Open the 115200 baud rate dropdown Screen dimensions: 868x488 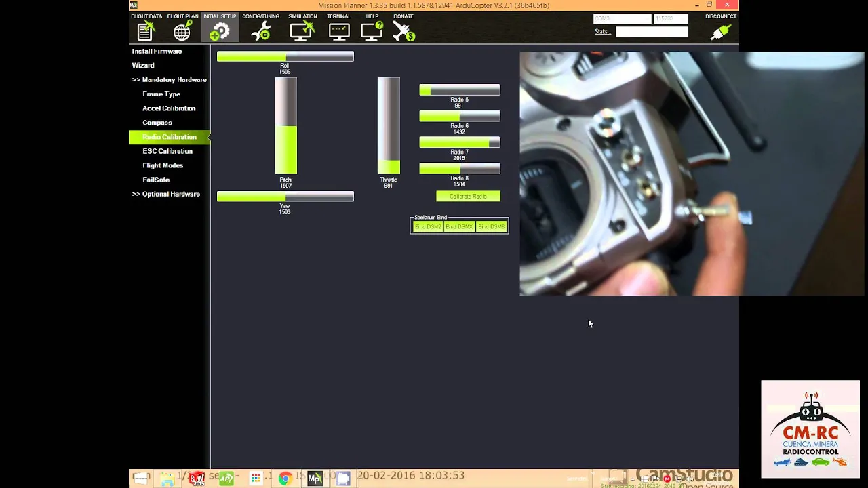point(670,19)
